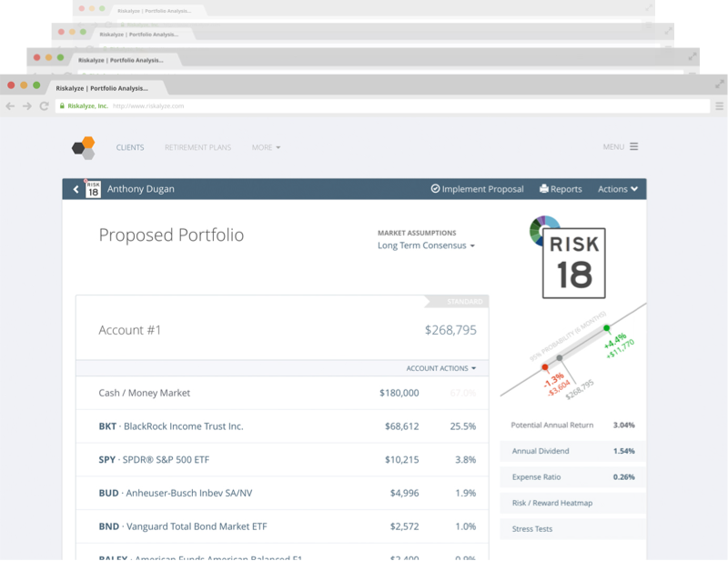Expand the ACCOUNT ACTIONS dropdown
This screenshot has width=728, height=561.
[441, 368]
